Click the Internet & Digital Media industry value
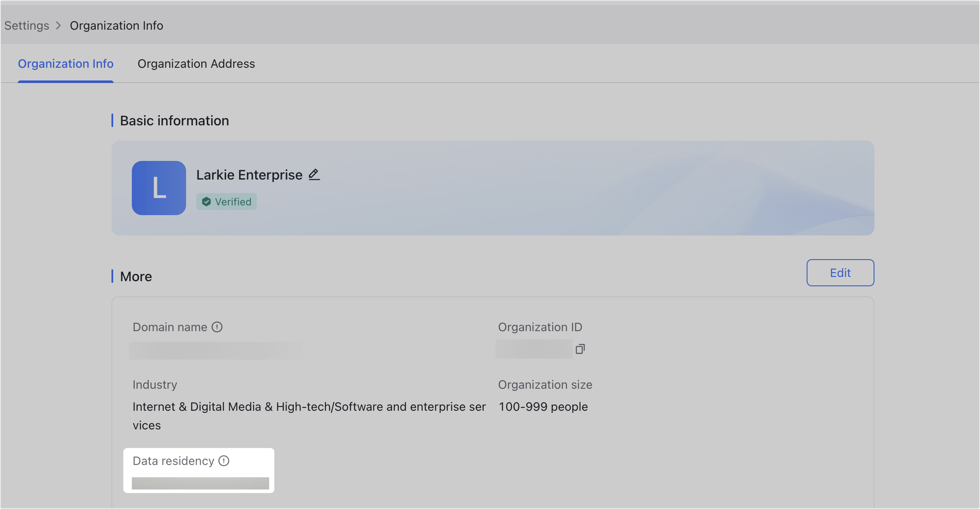 pyautogui.click(x=309, y=416)
